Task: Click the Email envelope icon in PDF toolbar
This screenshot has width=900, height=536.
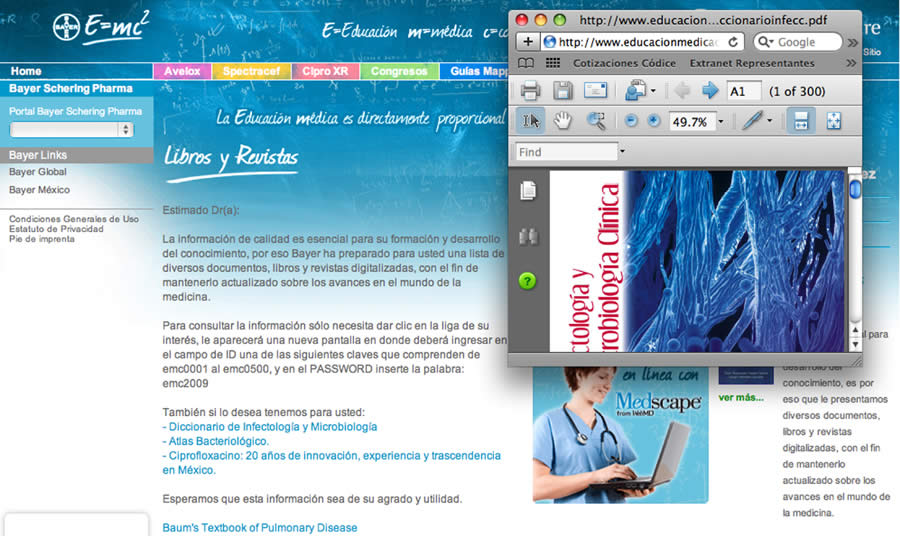Action: 595,90
